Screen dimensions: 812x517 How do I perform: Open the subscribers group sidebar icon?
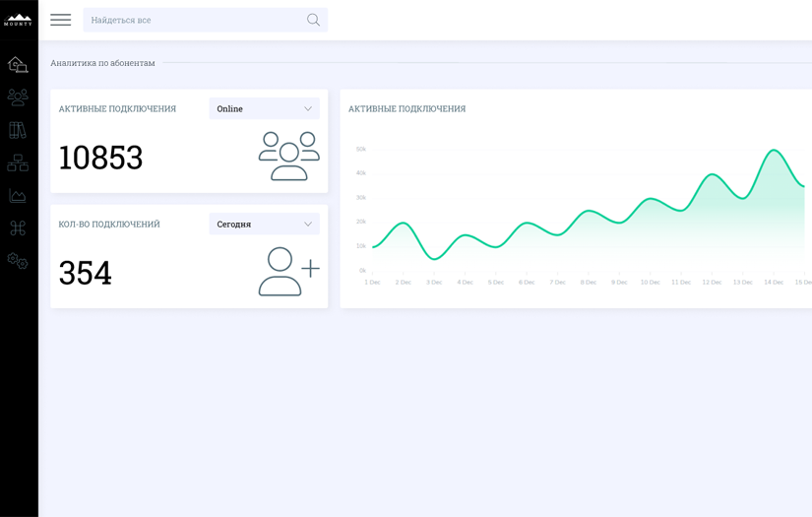point(18,97)
